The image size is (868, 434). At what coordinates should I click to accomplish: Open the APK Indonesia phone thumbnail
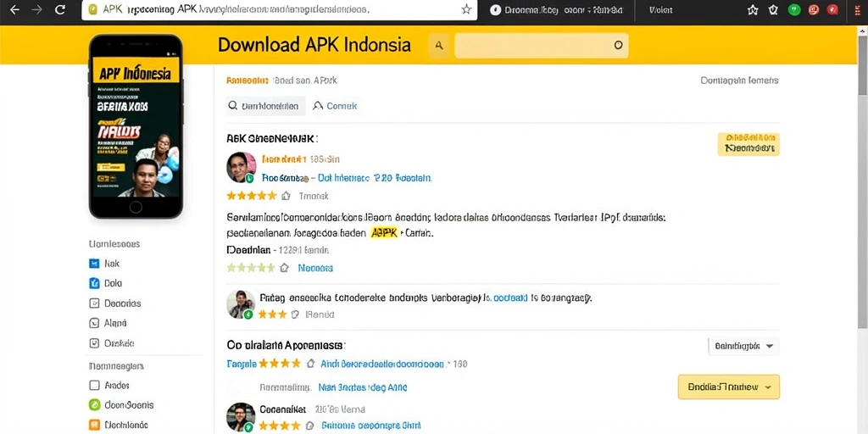click(136, 126)
